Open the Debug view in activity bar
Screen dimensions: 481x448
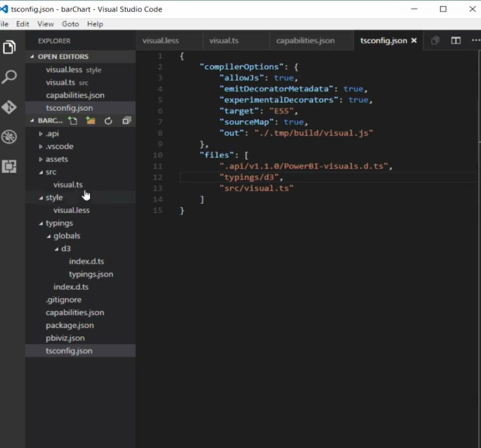pyautogui.click(x=9, y=137)
